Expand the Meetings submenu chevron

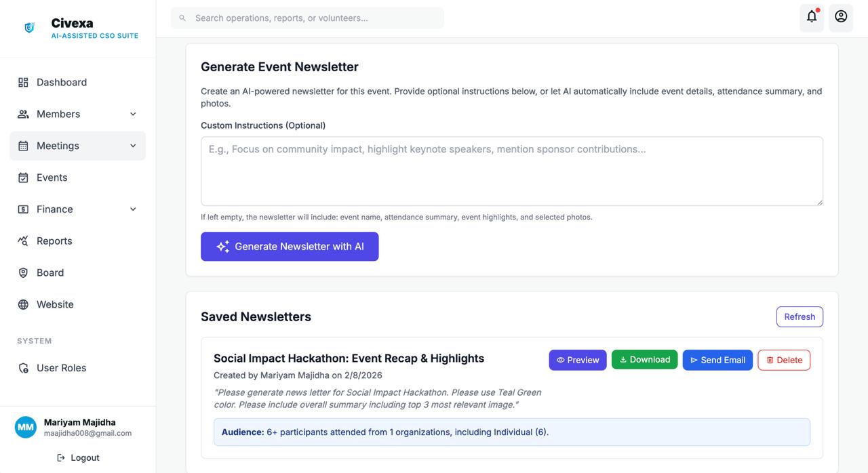[133, 146]
